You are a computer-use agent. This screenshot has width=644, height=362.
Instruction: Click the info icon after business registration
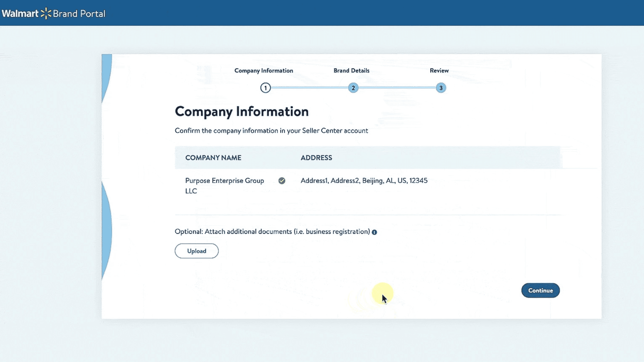(374, 232)
